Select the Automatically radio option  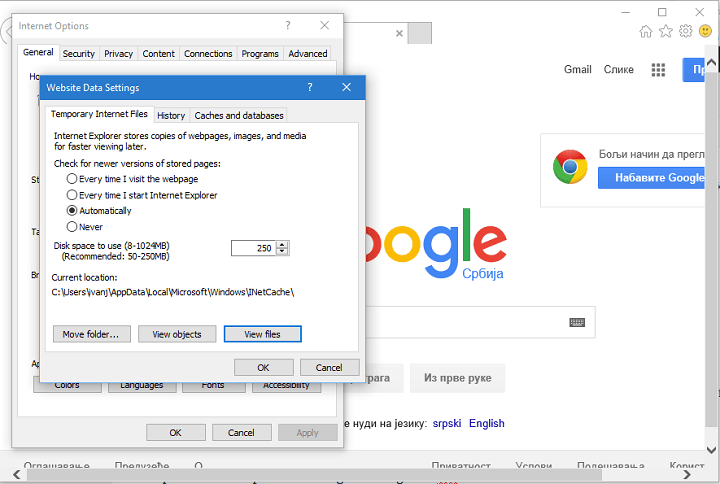99,211
